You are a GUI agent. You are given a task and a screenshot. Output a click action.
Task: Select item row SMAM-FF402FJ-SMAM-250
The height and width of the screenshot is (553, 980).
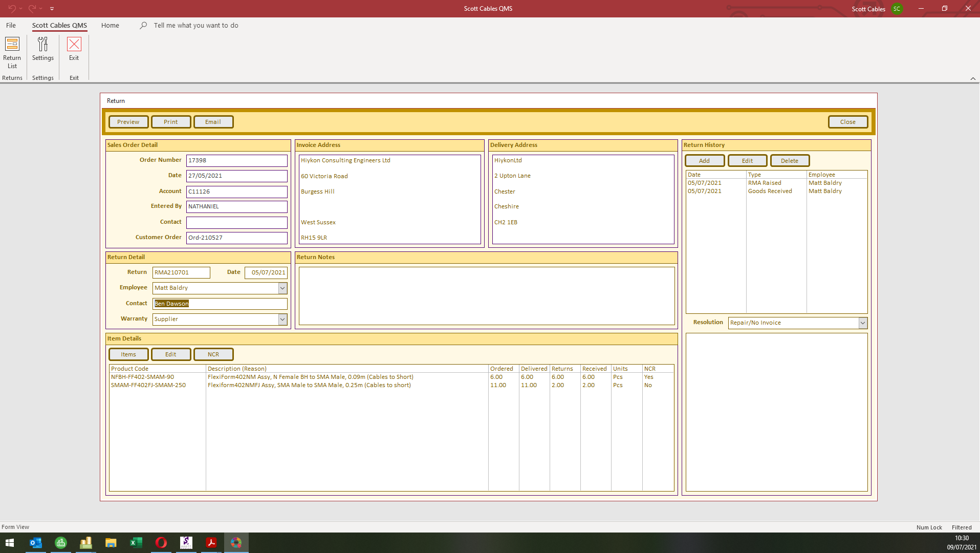tap(391, 386)
